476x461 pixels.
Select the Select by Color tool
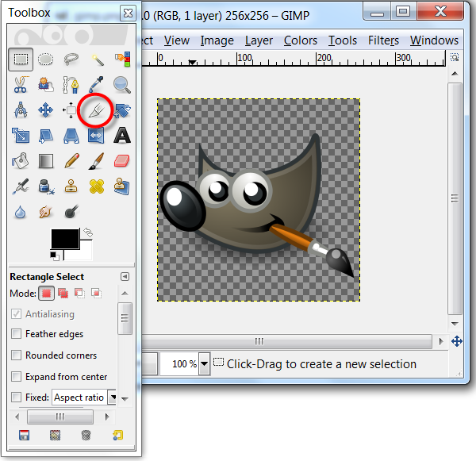coord(122,60)
